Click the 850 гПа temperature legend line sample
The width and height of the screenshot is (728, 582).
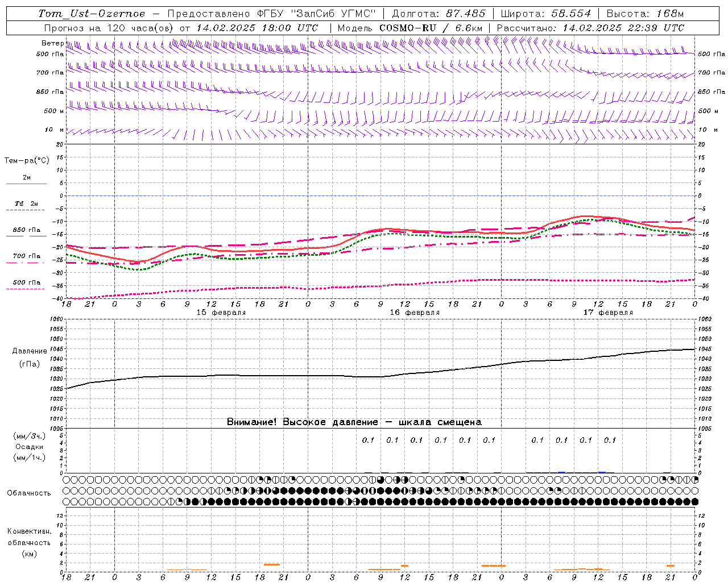27,236
